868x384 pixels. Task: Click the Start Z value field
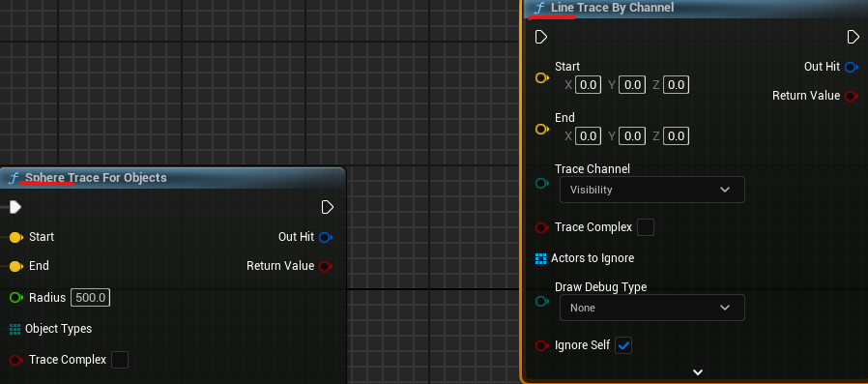coord(676,85)
